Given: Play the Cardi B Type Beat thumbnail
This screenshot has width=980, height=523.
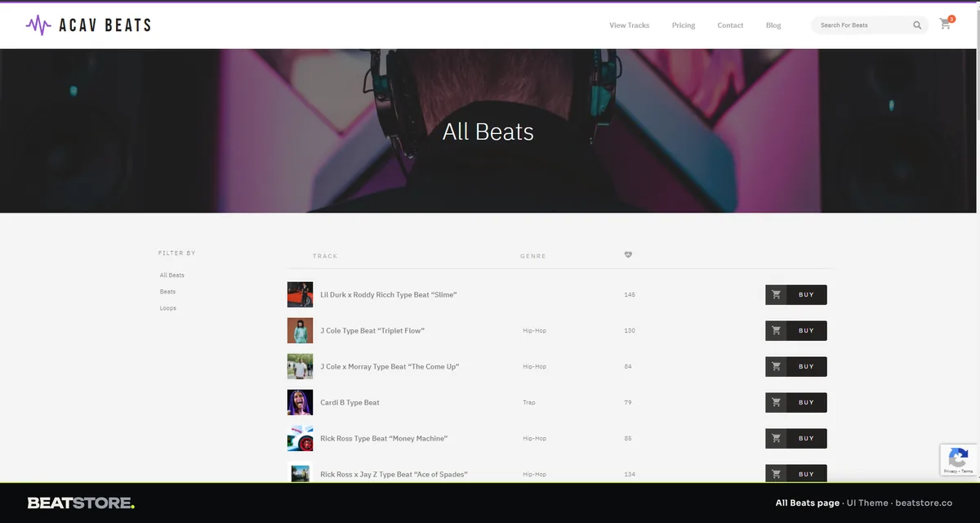Looking at the screenshot, I should [x=300, y=403].
